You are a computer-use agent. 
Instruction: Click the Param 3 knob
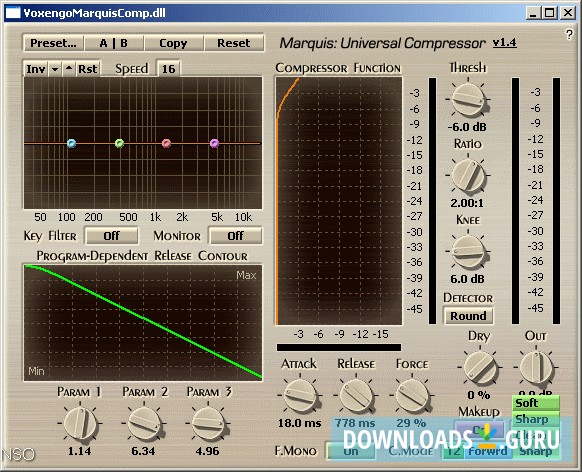point(208,423)
